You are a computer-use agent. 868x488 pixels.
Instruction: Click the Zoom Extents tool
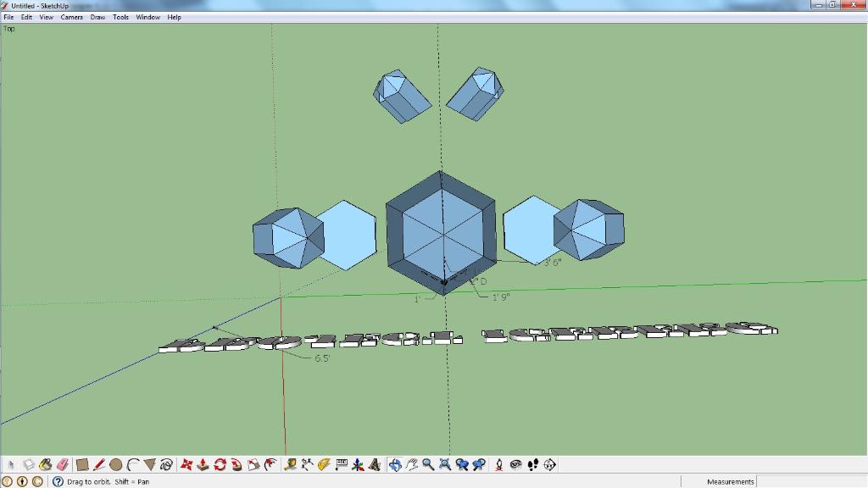coord(445,465)
